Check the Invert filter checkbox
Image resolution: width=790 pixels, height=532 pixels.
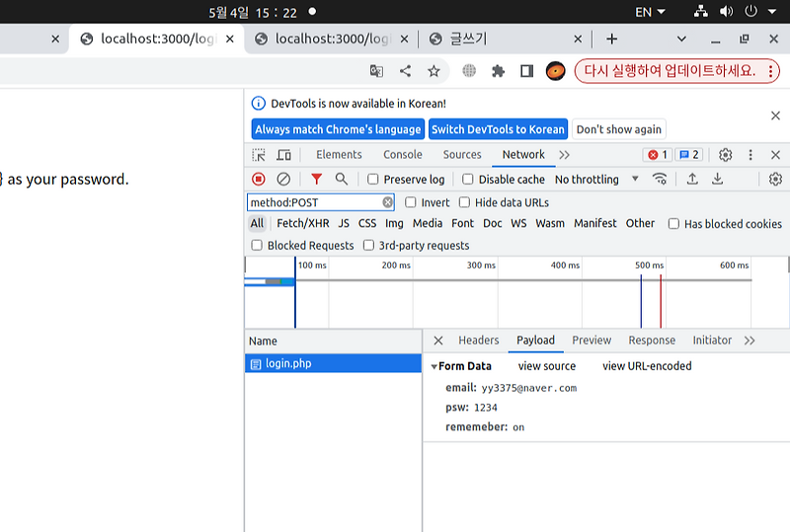click(411, 202)
